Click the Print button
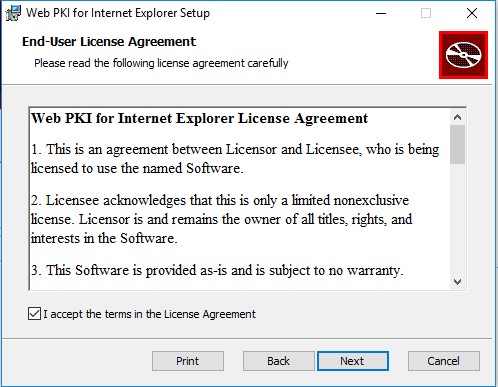 188,361
